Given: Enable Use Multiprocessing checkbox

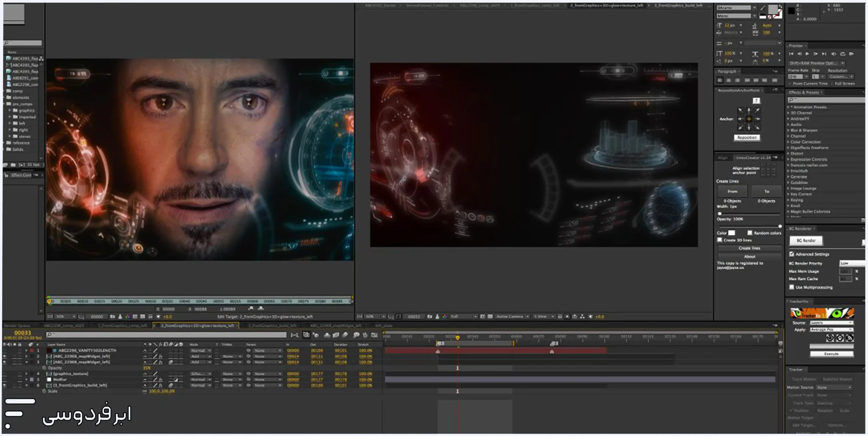Looking at the screenshot, I should 792,287.
